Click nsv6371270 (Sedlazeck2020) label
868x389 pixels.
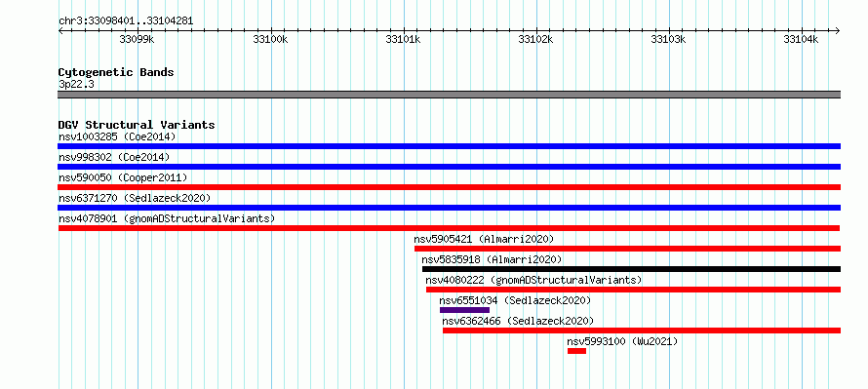[135, 198]
